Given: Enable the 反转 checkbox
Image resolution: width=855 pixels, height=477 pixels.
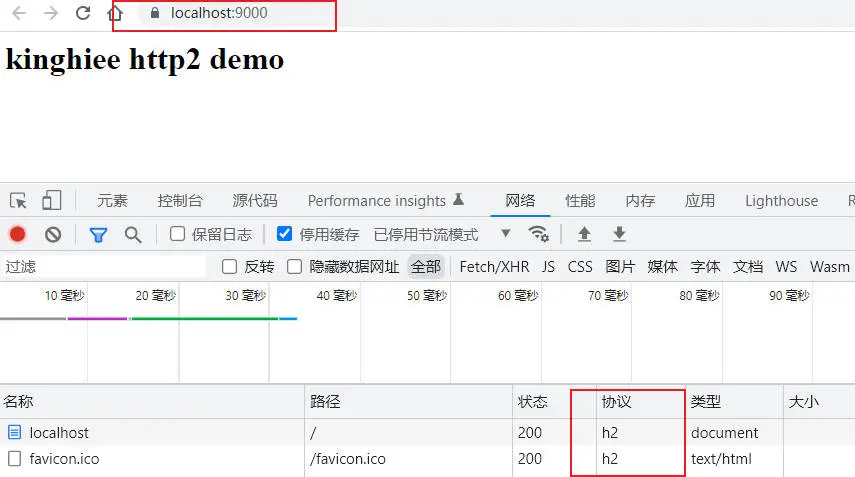Looking at the screenshot, I should tap(230, 267).
